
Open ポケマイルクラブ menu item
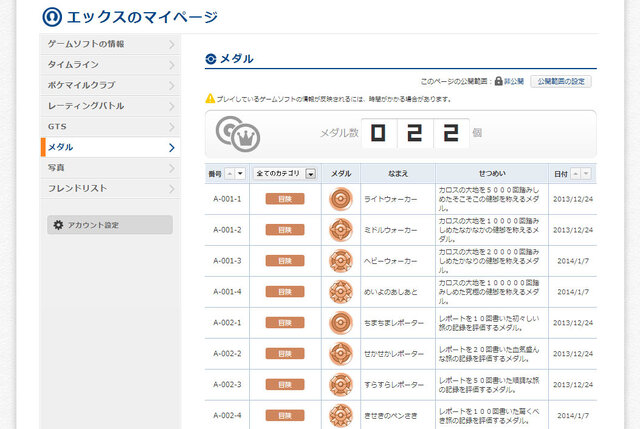point(110,86)
